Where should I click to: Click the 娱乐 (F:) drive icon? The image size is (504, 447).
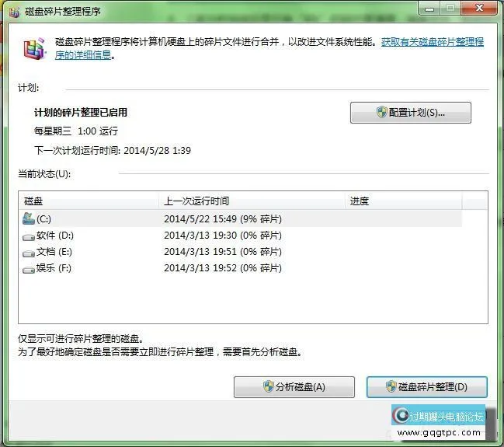tap(30, 268)
